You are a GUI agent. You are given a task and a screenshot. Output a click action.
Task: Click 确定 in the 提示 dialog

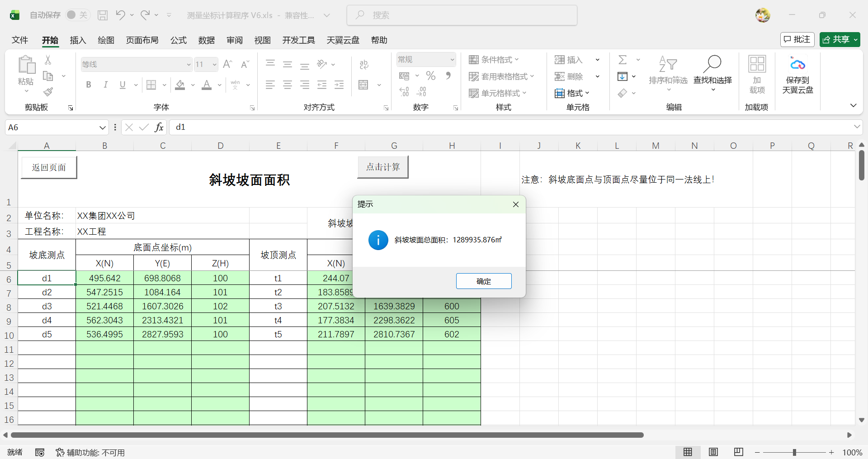483,281
